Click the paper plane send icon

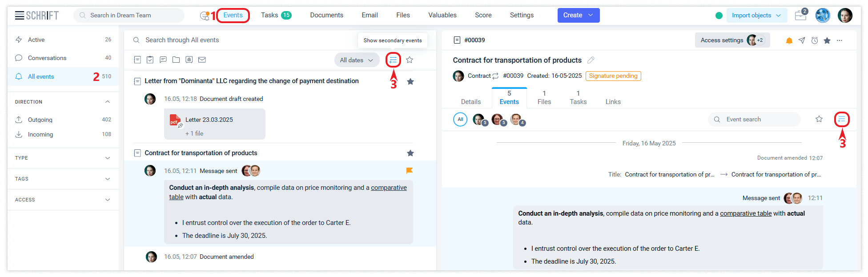(x=802, y=40)
